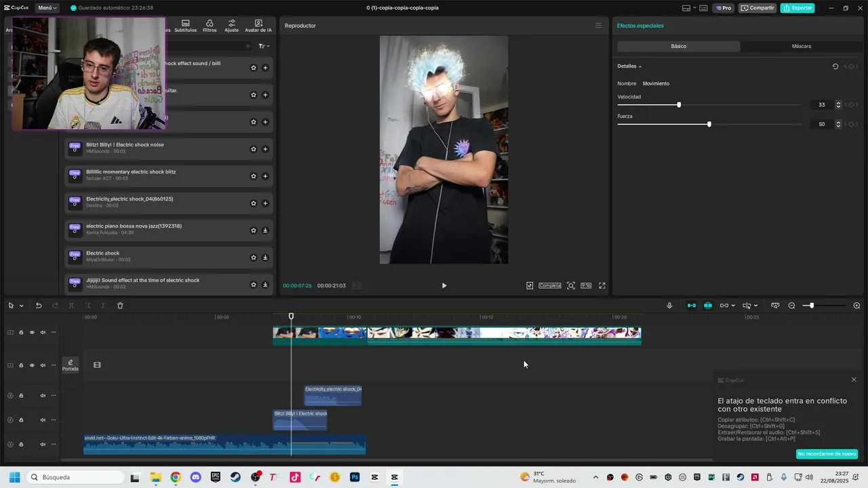Open the Subtítulos tab
Image resolution: width=868 pixels, height=488 pixels.
[x=185, y=26]
